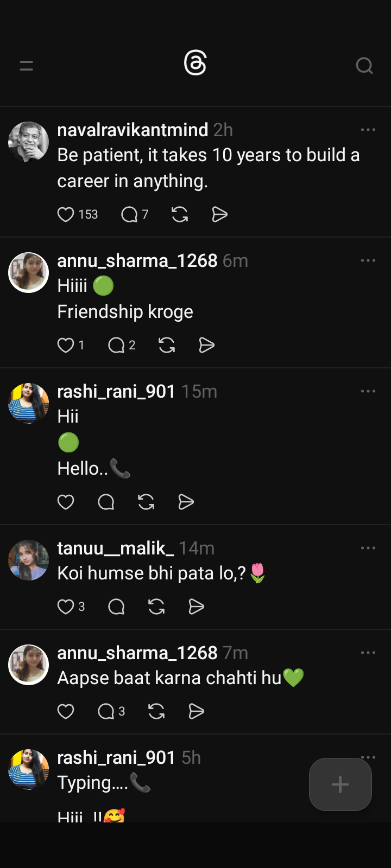This screenshot has height=868, width=391.
Task: Open more options for tanuu__malik_ post
Action: point(368,548)
